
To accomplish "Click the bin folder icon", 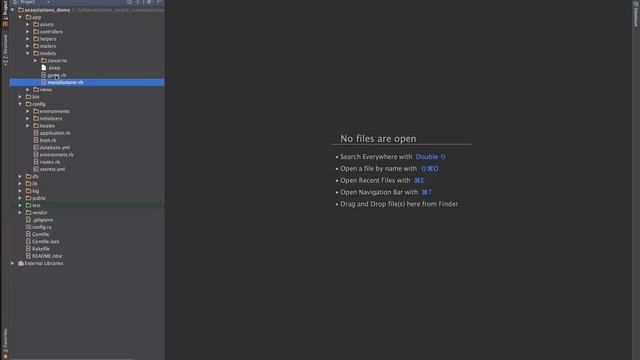I will [29, 97].
